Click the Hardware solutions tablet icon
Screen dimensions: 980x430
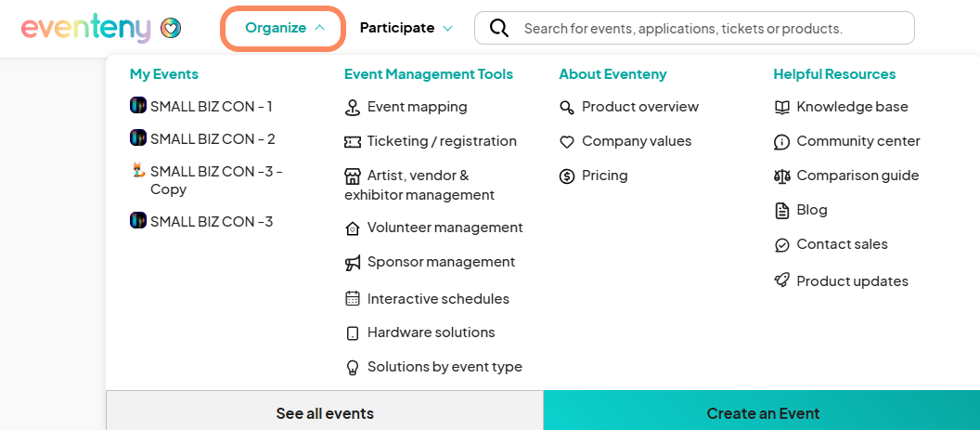pyautogui.click(x=353, y=333)
